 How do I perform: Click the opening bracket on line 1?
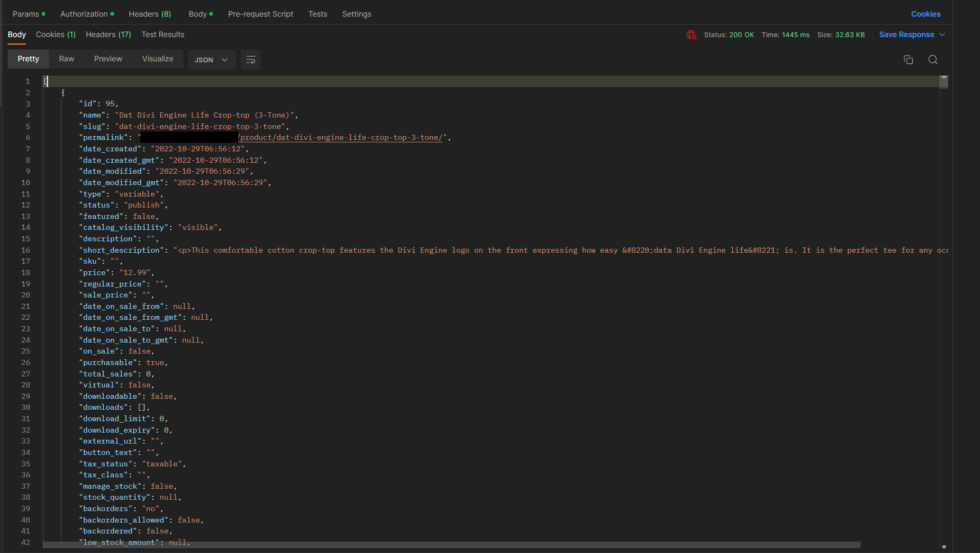click(46, 81)
